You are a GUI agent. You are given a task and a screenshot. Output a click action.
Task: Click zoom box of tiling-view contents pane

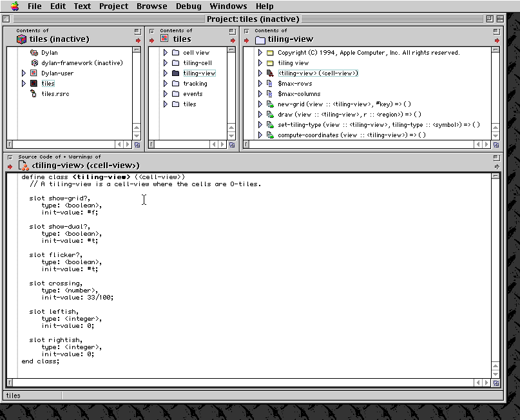[496, 32]
